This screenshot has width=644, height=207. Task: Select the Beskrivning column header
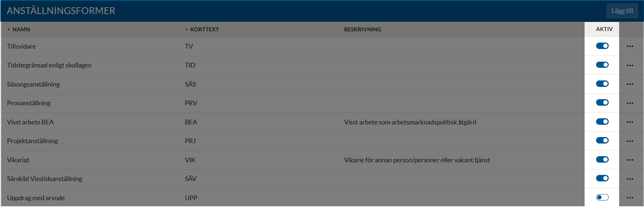click(x=362, y=30)
